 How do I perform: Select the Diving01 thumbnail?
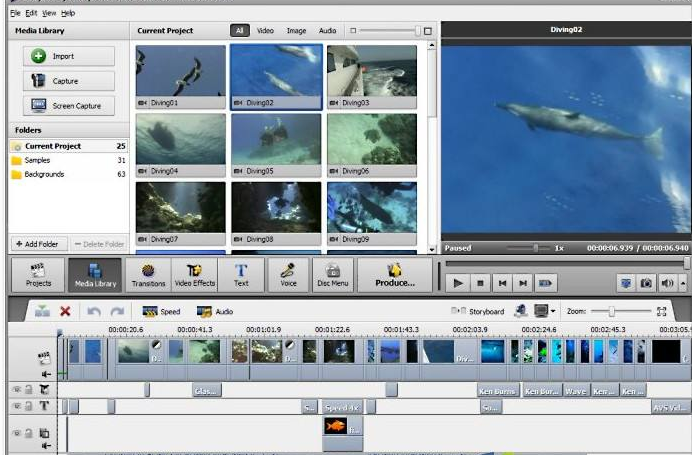pos(181,77)
